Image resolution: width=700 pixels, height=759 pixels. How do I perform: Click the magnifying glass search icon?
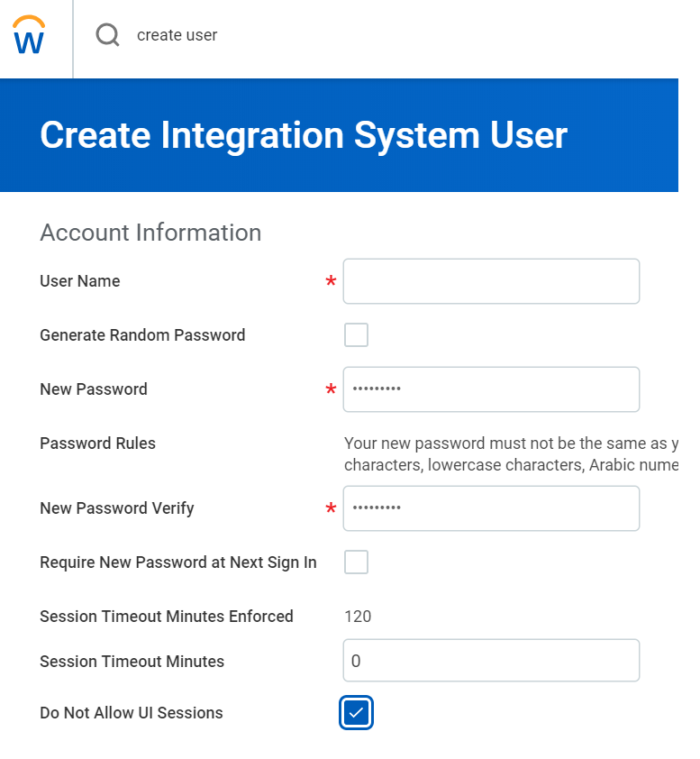point(107,34)
